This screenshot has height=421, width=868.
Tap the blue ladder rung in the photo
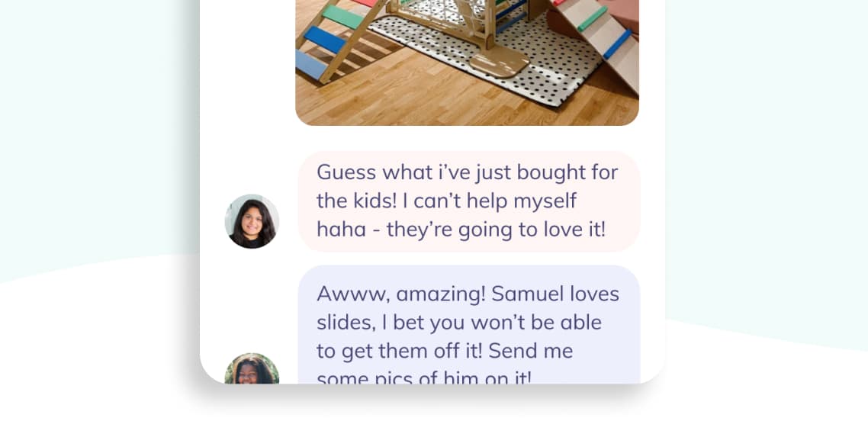click(324, 40)
